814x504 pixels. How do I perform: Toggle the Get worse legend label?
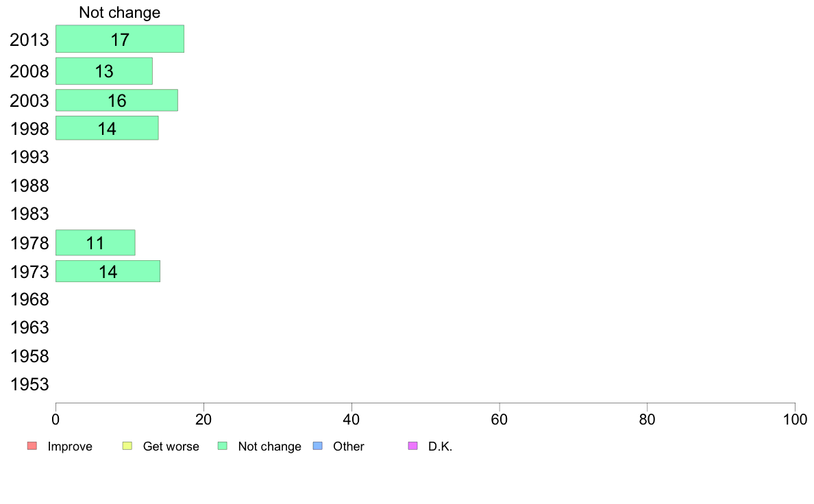point(171,446)
